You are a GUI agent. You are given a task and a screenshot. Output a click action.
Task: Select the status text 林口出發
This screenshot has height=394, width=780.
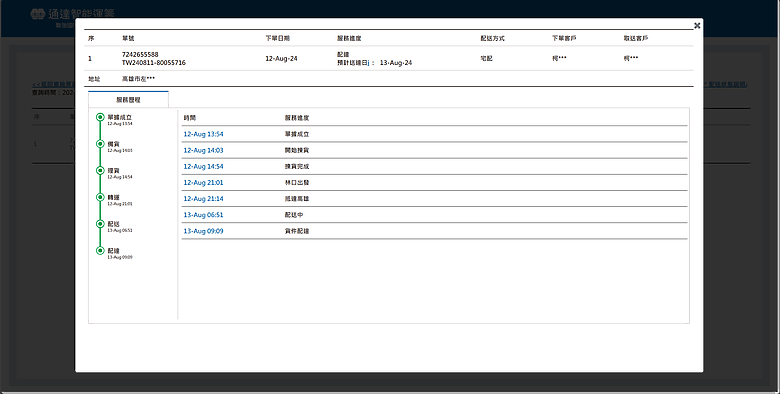297,183
